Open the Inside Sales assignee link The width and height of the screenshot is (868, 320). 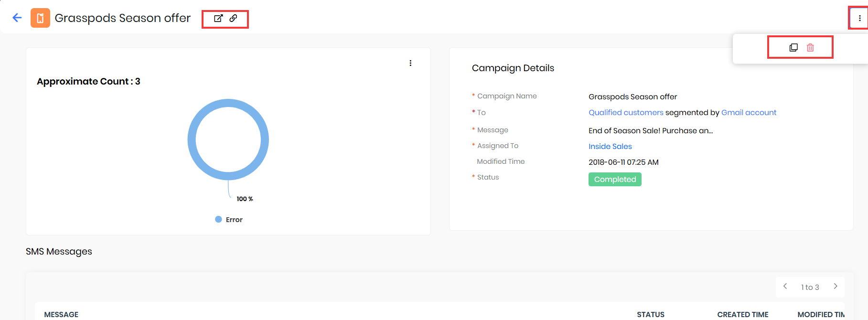pos(610,147)
